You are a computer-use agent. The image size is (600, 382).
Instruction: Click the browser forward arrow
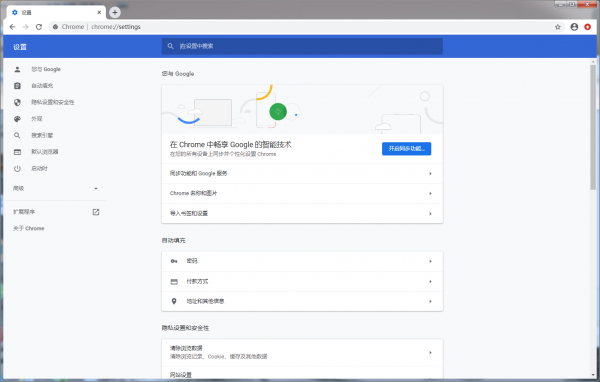pos(26,27)
